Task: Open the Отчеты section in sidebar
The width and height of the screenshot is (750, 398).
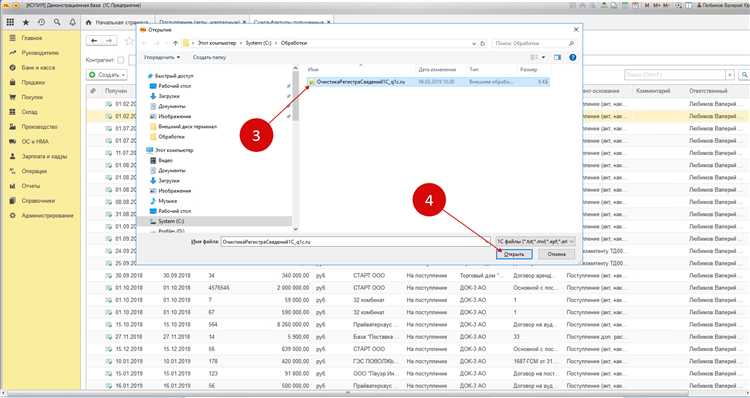Action: tap(31, 186)
